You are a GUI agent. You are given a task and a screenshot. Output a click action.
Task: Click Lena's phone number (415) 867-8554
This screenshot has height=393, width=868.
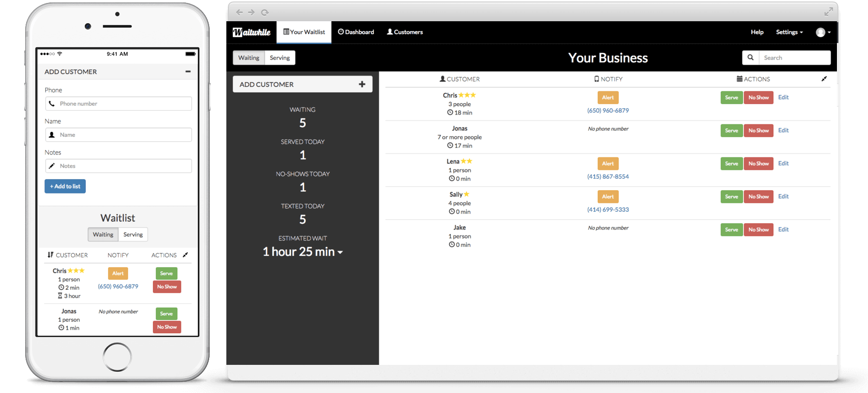click(608, 177)
